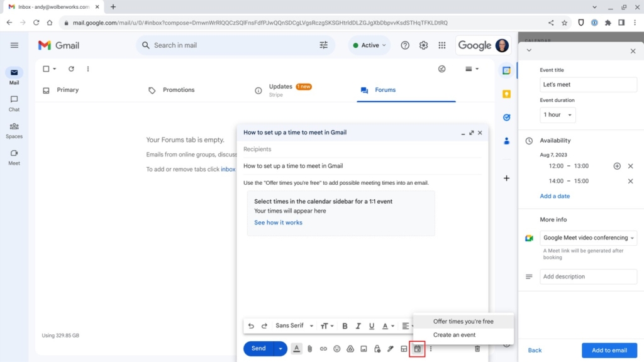The width and height of the screenshot is (644, 362).
Task: Select the attach files paperclip icon
Action: coord(309,348)
